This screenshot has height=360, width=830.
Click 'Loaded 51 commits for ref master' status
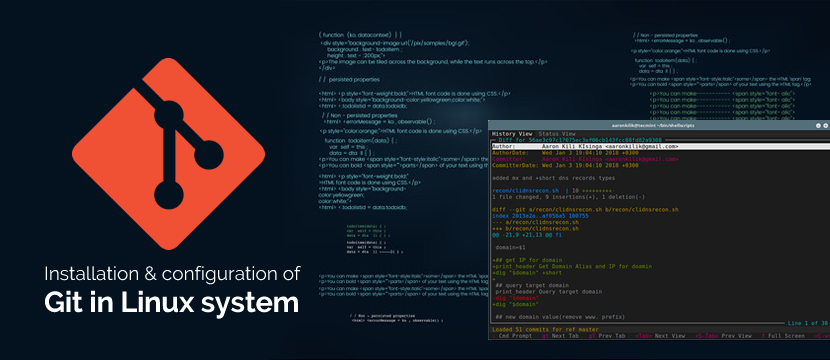(544, 329)
